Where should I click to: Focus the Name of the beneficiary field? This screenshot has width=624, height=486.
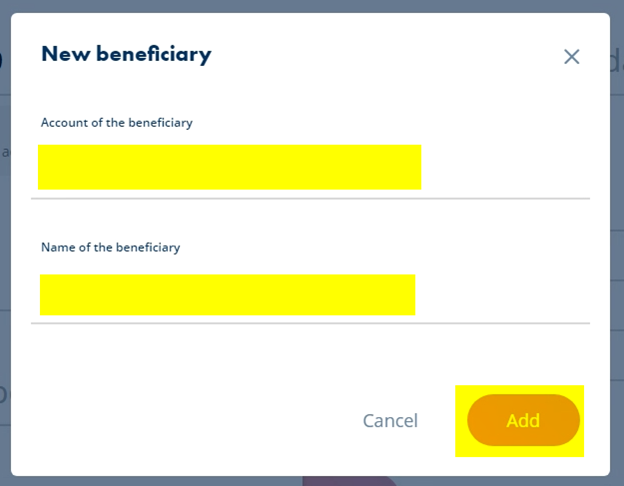coord(310,295)
